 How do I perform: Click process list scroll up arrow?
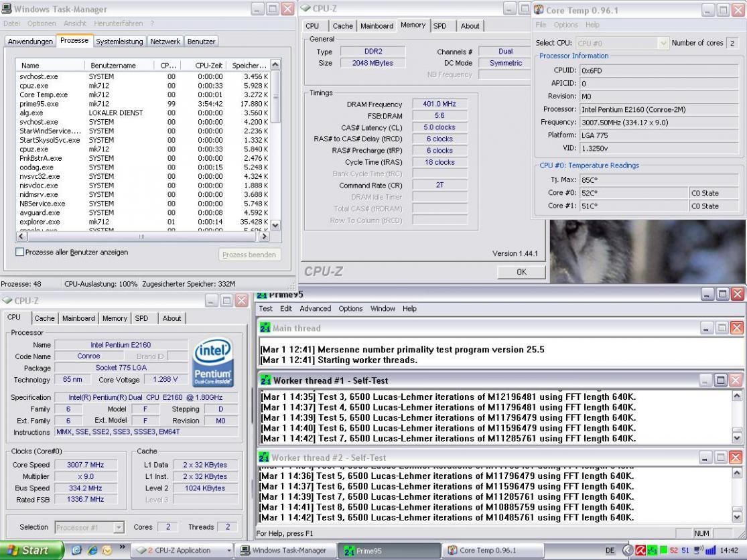click(275, 65)
